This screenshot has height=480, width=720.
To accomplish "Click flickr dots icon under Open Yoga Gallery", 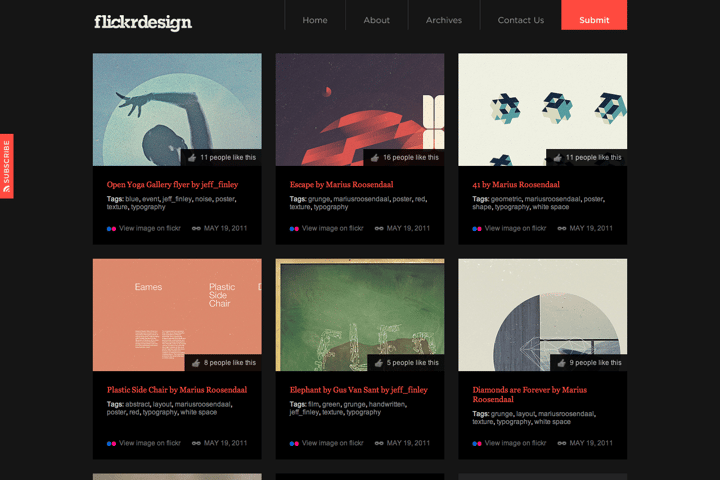I will pos(111,229).
